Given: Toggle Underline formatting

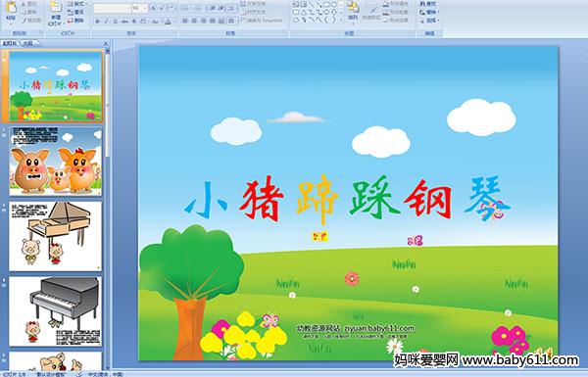Looking at the screenshot, I should (x=115, y=22).
